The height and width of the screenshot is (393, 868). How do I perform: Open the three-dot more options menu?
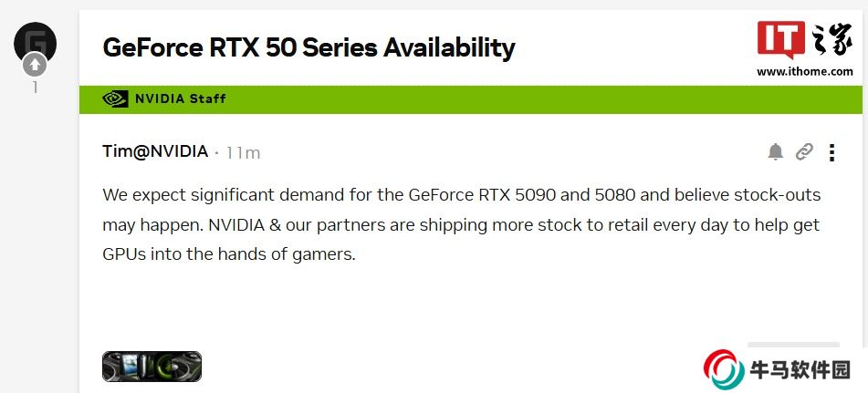pyautogui.click(x=831, y=152)
